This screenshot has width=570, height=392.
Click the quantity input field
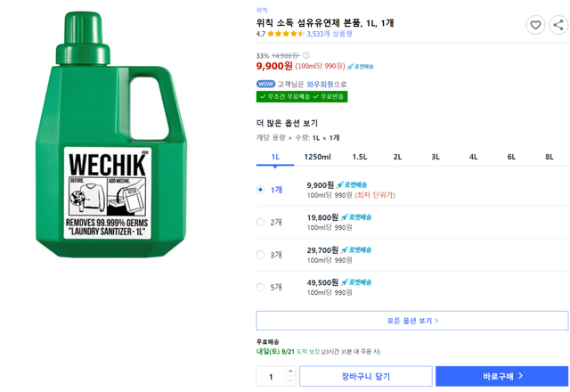pos(271,376)
